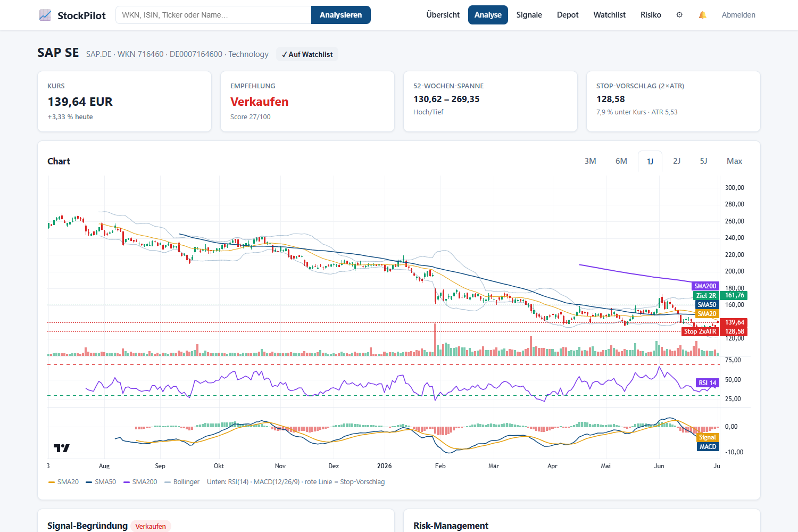Click the Risk-Management heading
The width and height of the screenshot is (798, 532).
[451, 526]
